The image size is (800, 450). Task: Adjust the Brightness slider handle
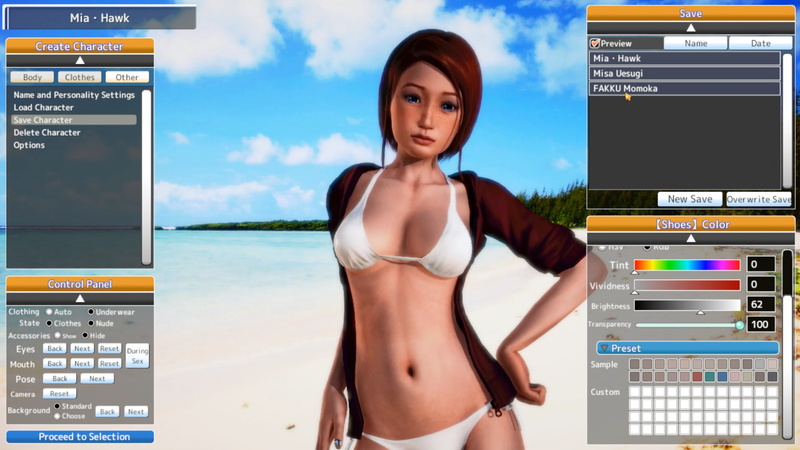pos(701,312)
